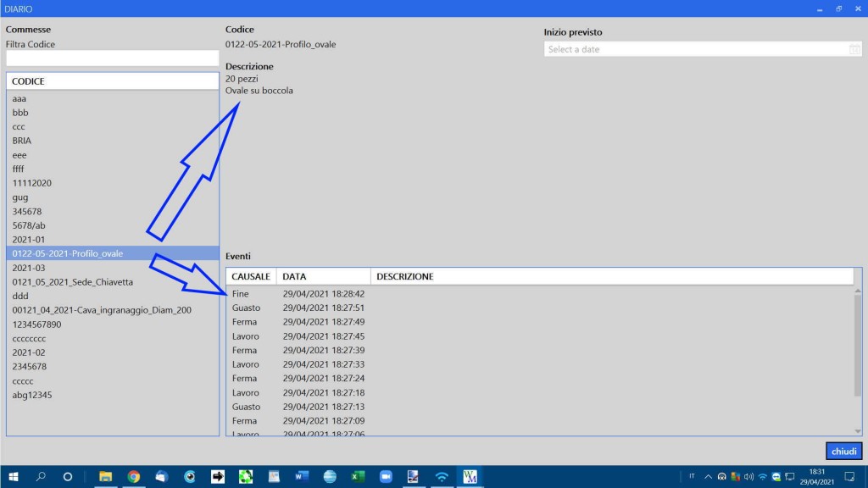The width and height of the screenshot is (868, 488).
Task: Open the Zoom app in the taskbar
Action: point(386,476)
